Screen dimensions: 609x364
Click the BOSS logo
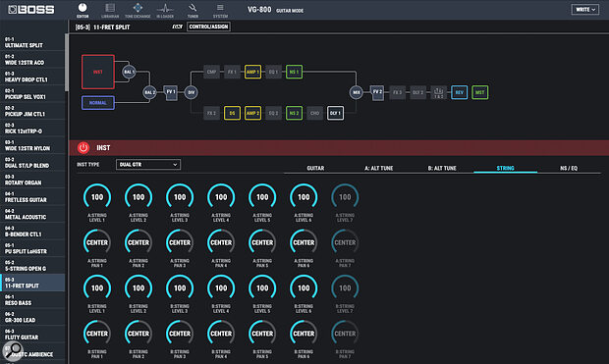coord(31,9)
